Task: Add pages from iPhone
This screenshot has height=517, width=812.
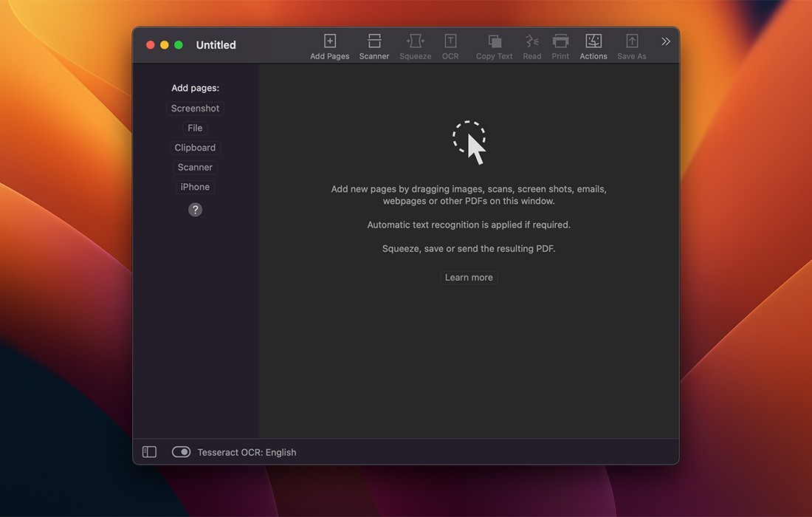Action: coord(195,186)
